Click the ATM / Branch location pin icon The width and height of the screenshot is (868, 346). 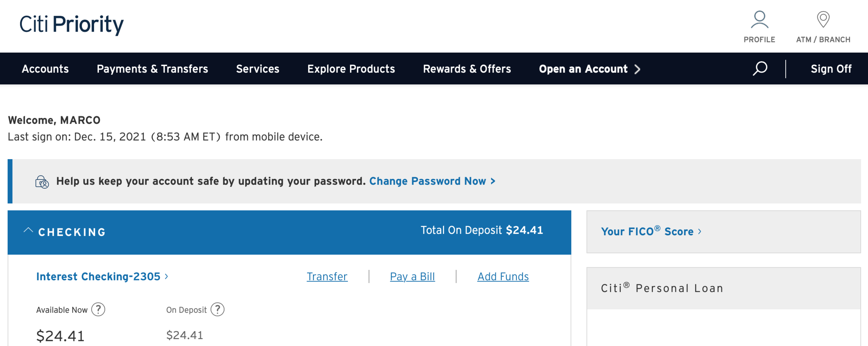823,19
